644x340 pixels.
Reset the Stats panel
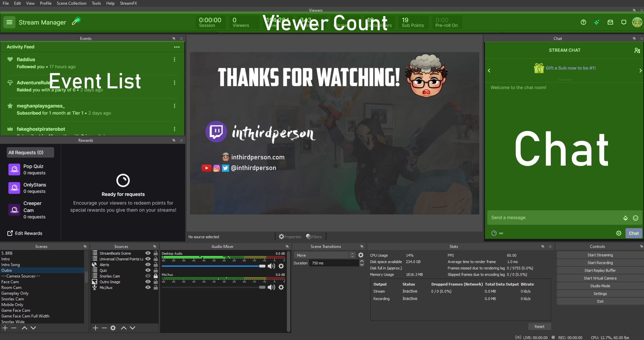click(x=539, y=327)
